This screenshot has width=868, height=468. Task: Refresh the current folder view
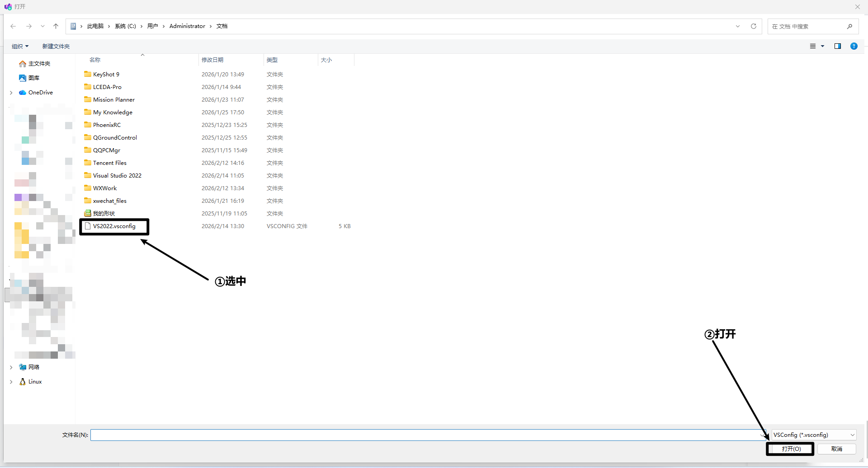pos(754,26)
